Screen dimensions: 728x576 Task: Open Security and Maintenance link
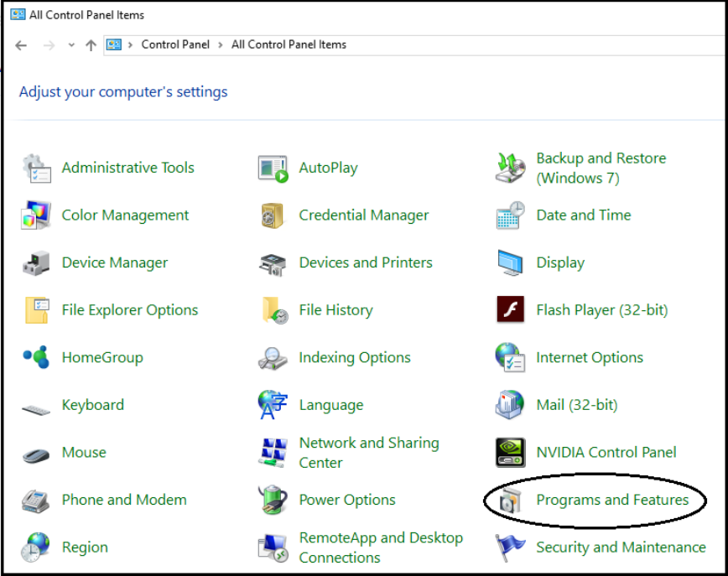click(x=621, y=547)
